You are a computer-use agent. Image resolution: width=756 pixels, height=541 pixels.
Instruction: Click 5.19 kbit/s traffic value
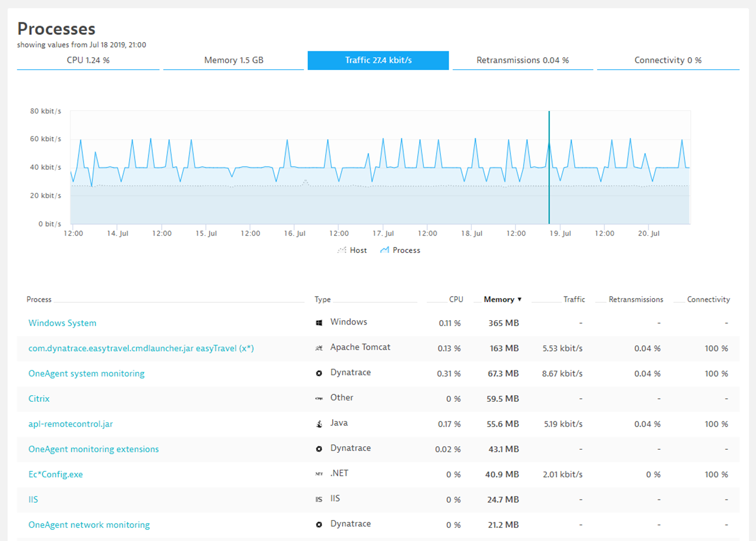click(563, 424)
